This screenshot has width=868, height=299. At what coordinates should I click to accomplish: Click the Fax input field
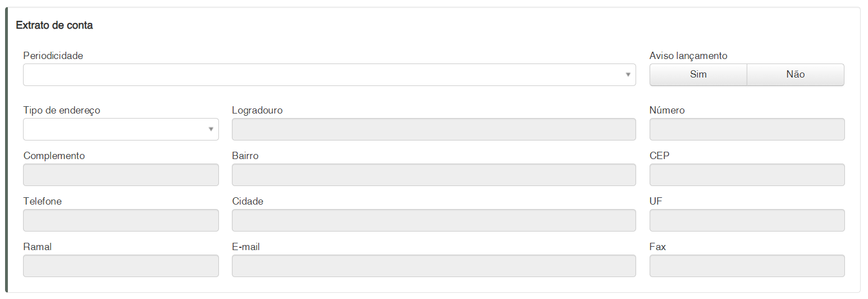click(x=747, y=266)
